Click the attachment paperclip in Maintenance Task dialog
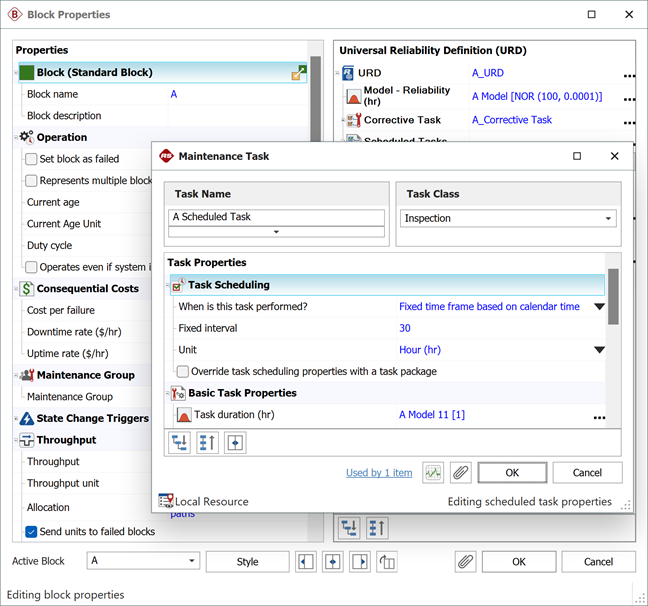Screen dimensions: 648x606 (460, 472)
